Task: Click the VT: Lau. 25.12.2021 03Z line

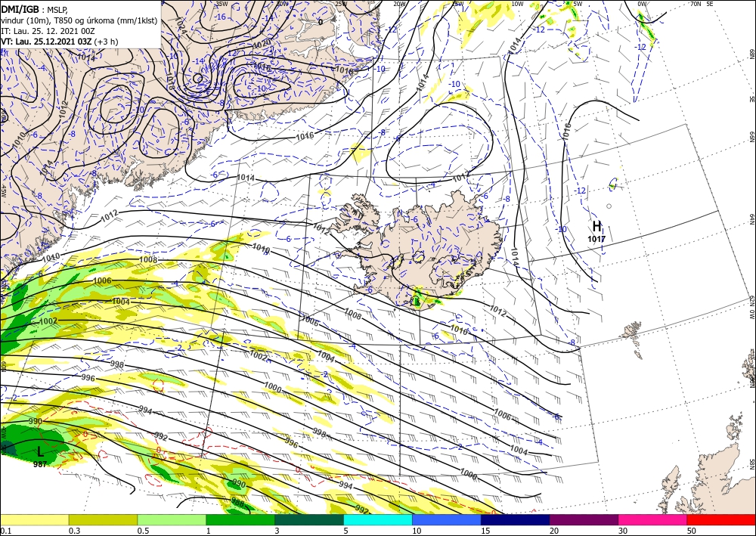Action: (x=59, y=42)
